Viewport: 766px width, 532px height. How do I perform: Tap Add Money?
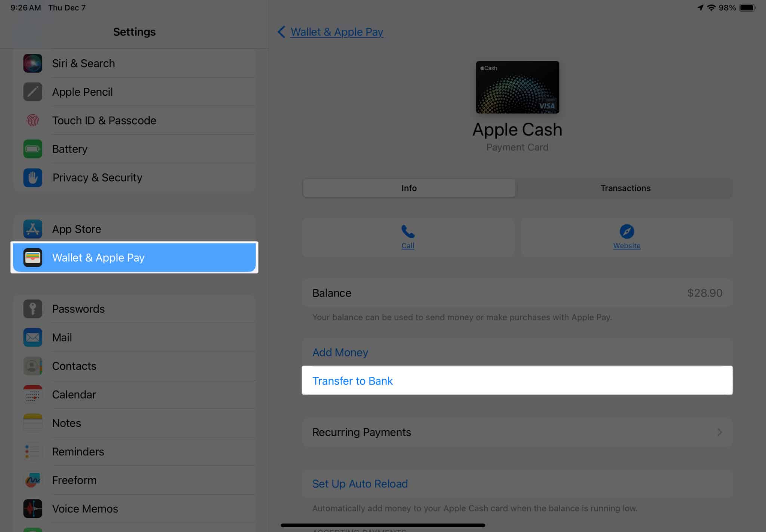pyautogui.click(x=517, y=352)
